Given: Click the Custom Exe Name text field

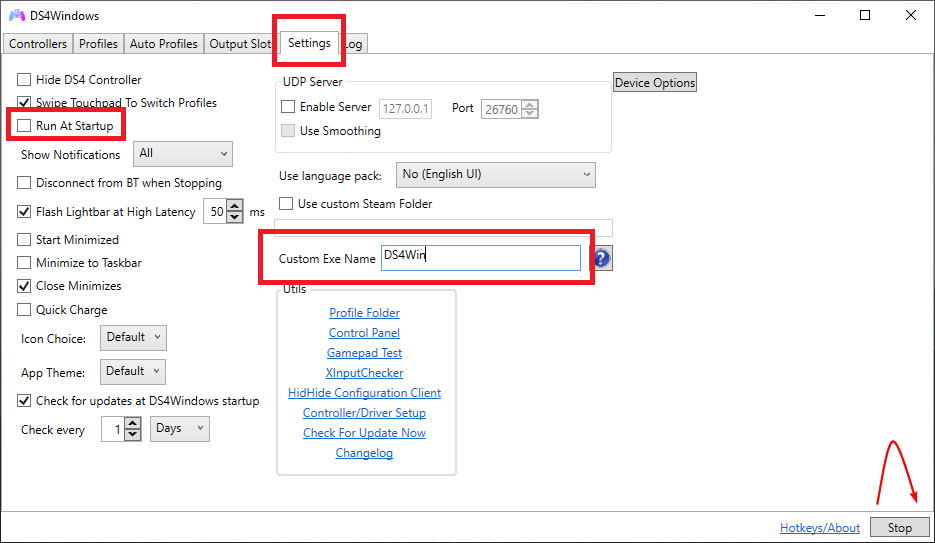Looking at the screenshot, I should click(481, 258).
